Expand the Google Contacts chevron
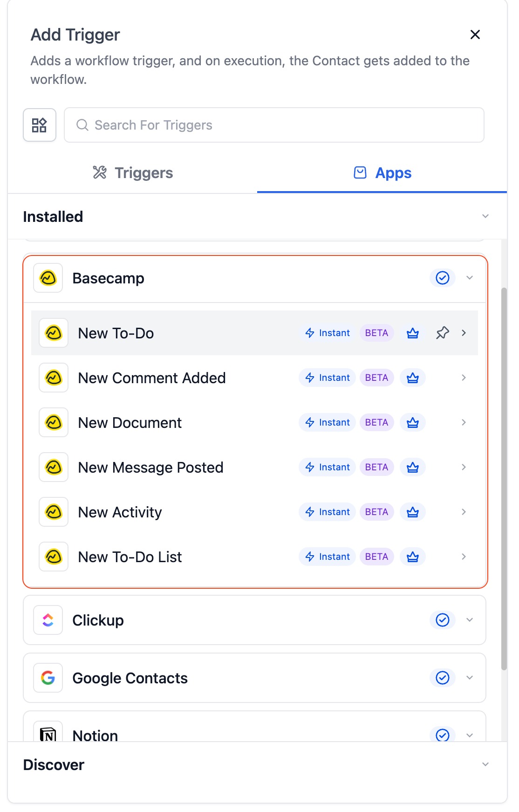Viewport: 519px width, 812px height. pyautogui.click(x=470, y=678)
